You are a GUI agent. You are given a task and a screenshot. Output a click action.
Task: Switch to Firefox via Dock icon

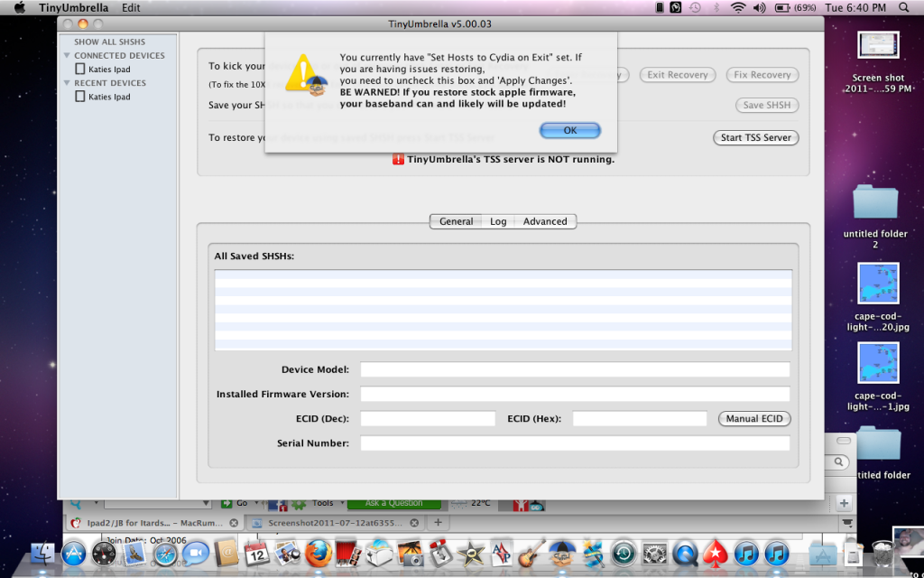click(x=318, y=555)
